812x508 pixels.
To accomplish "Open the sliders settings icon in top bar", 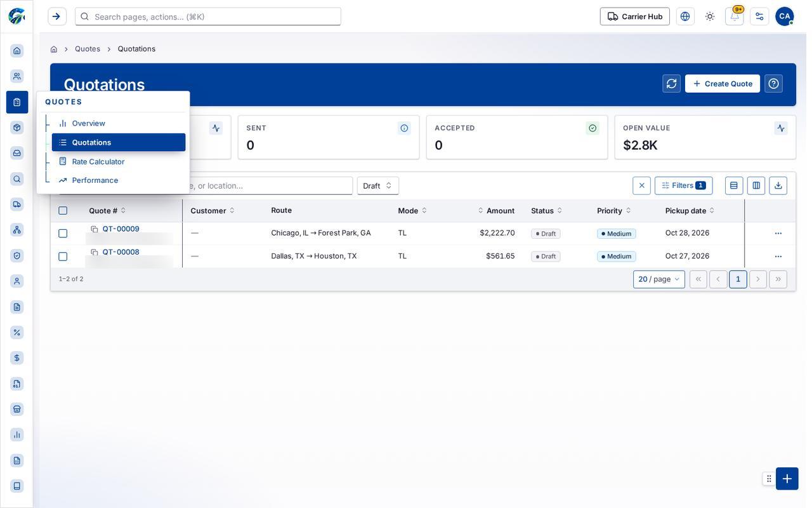I will [759, 17].
